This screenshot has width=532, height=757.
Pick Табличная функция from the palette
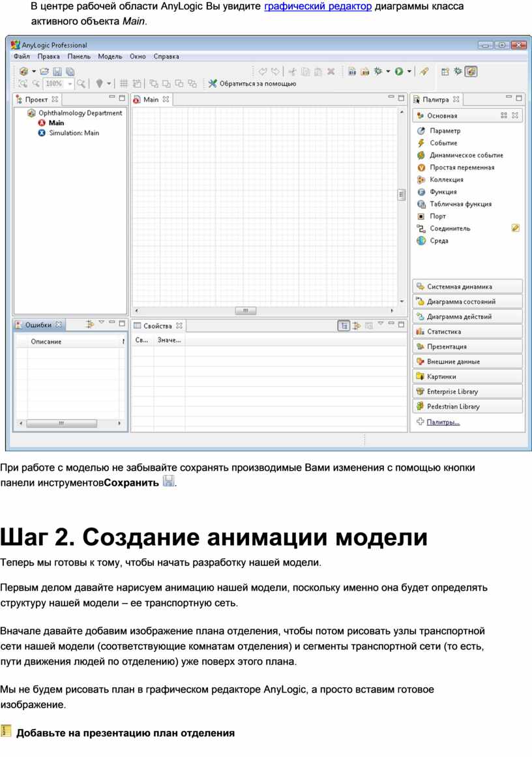[x=454, y=203]
